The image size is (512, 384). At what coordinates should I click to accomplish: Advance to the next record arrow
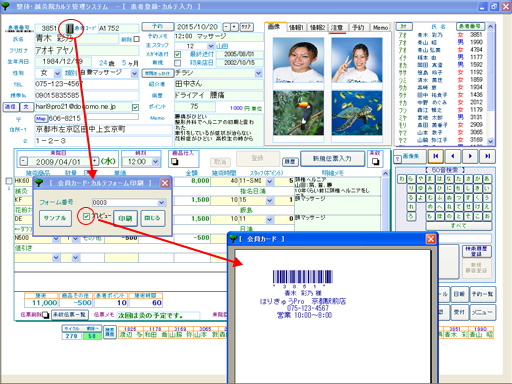pos(470,156)
